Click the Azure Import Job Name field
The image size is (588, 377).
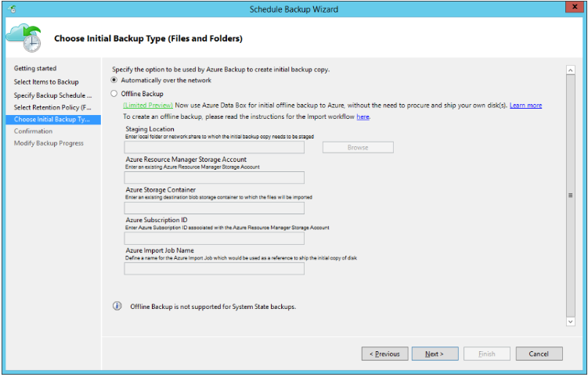pos(214,269)
